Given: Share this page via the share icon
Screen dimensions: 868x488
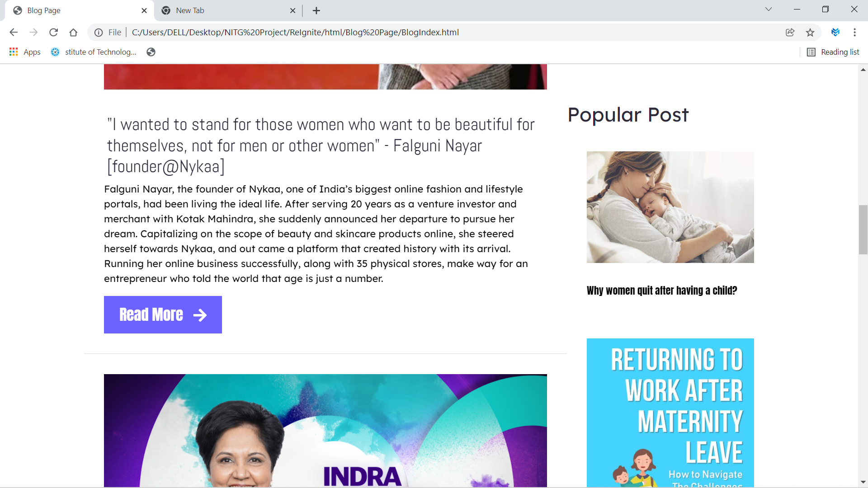Looking at the screenshot, I should click(x=790, y=32).
